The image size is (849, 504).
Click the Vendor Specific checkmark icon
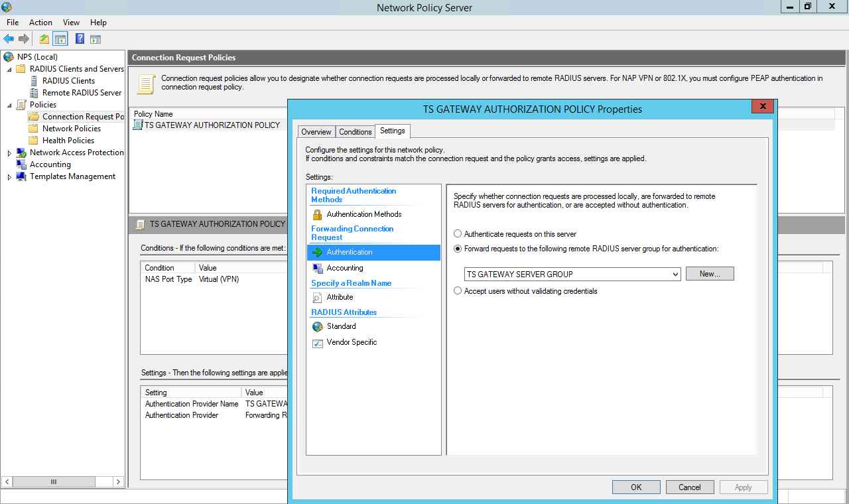tap(317, 342)
